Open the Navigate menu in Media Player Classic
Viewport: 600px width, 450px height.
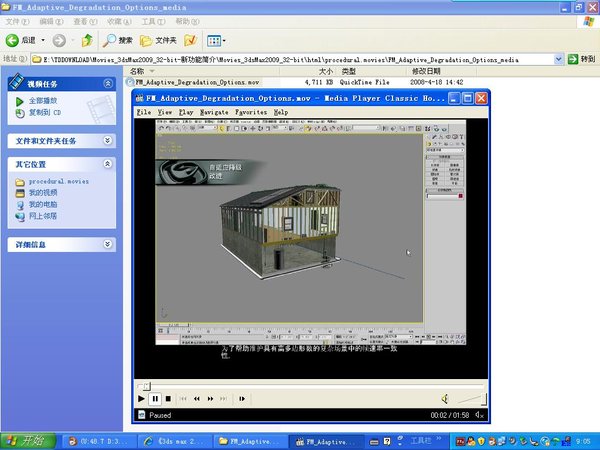[214, 113]
